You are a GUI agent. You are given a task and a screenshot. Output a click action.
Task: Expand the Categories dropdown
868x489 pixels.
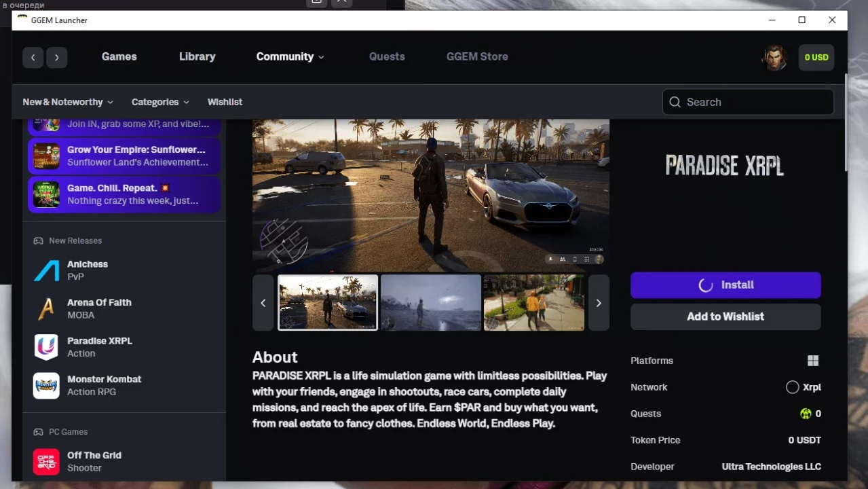(x=160, y=102)
